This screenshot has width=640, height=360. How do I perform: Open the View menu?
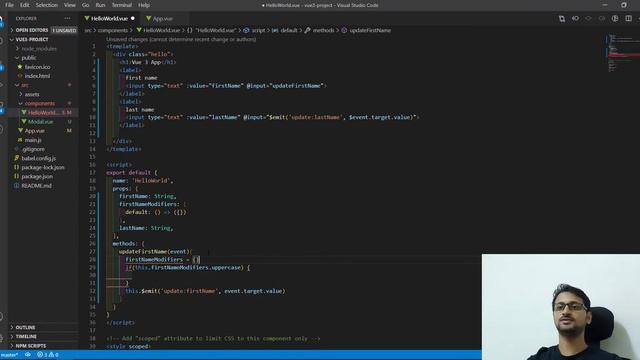pyautogui.click(x=70, y=5)
